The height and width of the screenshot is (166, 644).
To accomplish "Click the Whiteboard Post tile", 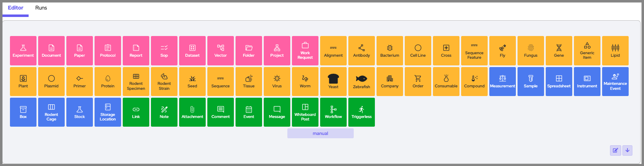I will click(x=305, y=112).
